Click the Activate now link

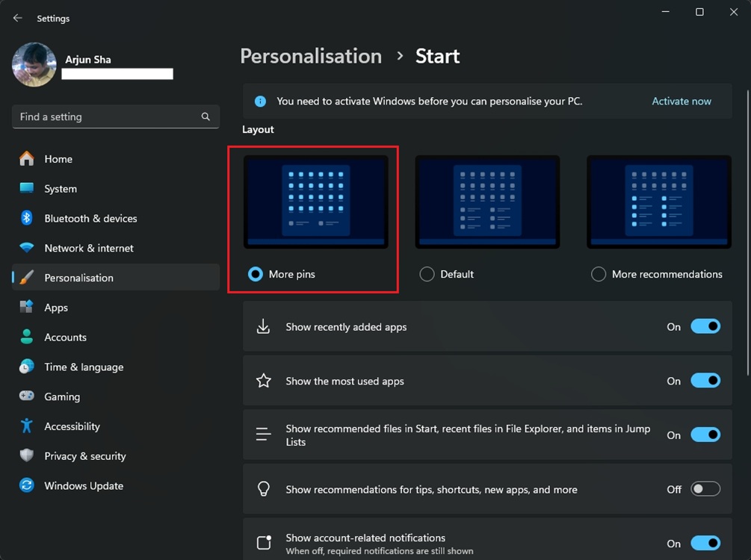(681, 101)
